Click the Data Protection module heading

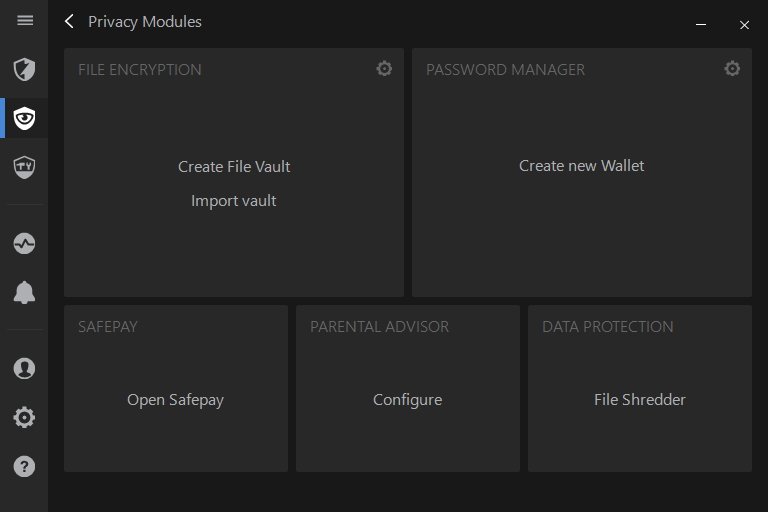tap(607, 327)
